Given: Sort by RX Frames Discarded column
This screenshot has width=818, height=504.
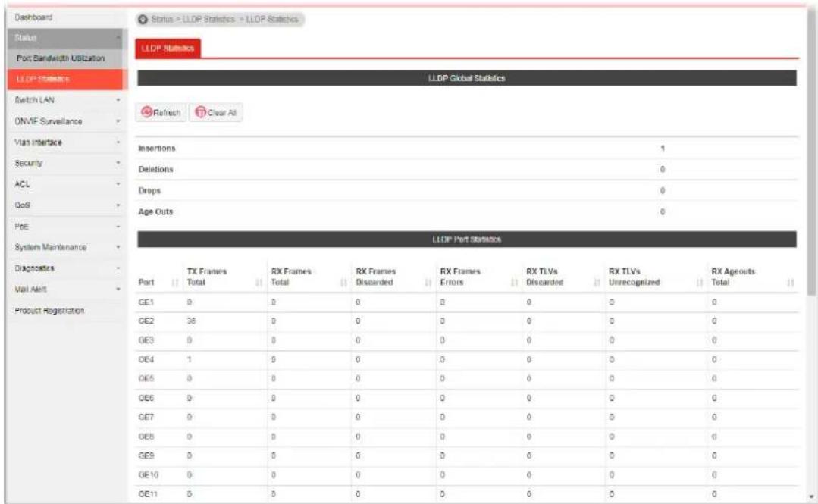Looking at the screenshot, I should 394,277.
